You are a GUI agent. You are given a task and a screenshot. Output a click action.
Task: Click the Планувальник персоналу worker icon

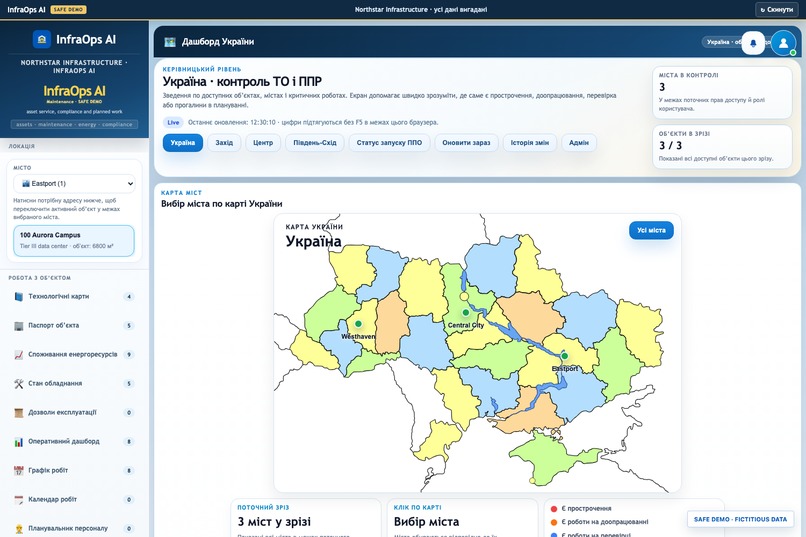[x=19, y=528]
